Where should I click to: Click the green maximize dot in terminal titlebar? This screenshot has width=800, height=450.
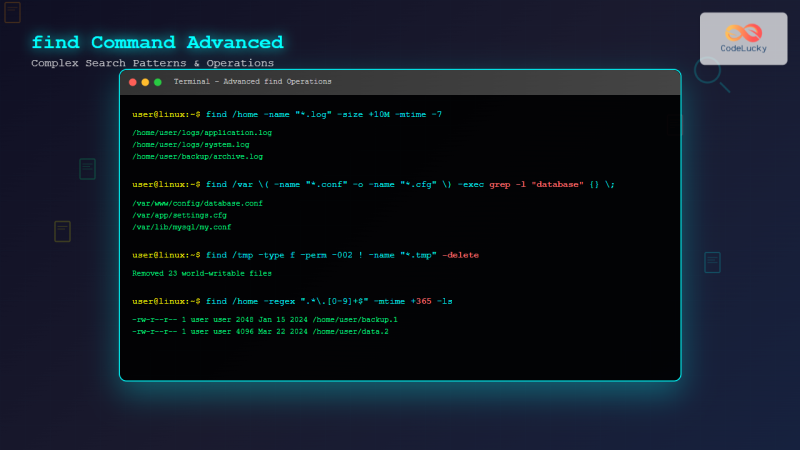(158, 82)
